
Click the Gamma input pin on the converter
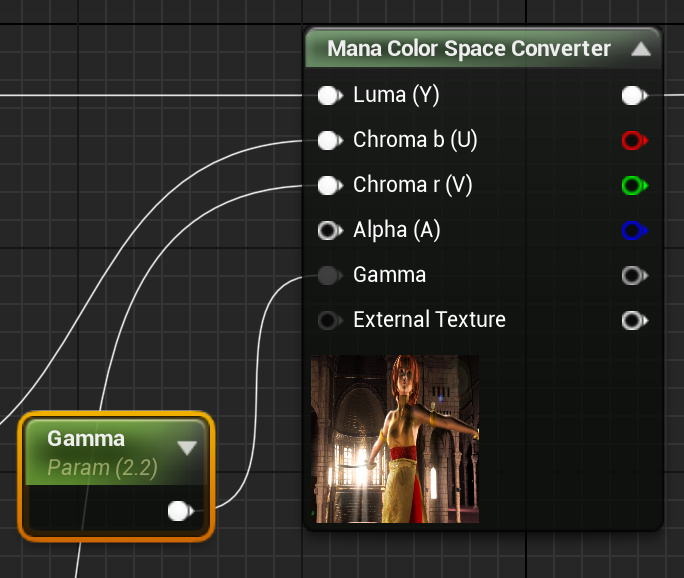coord(330,275)
